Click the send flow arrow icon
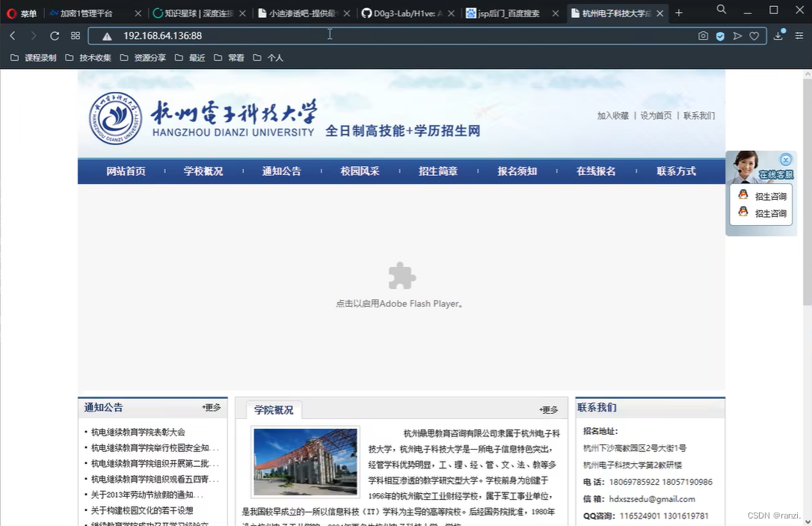812x526 pixels. point(737,36)
